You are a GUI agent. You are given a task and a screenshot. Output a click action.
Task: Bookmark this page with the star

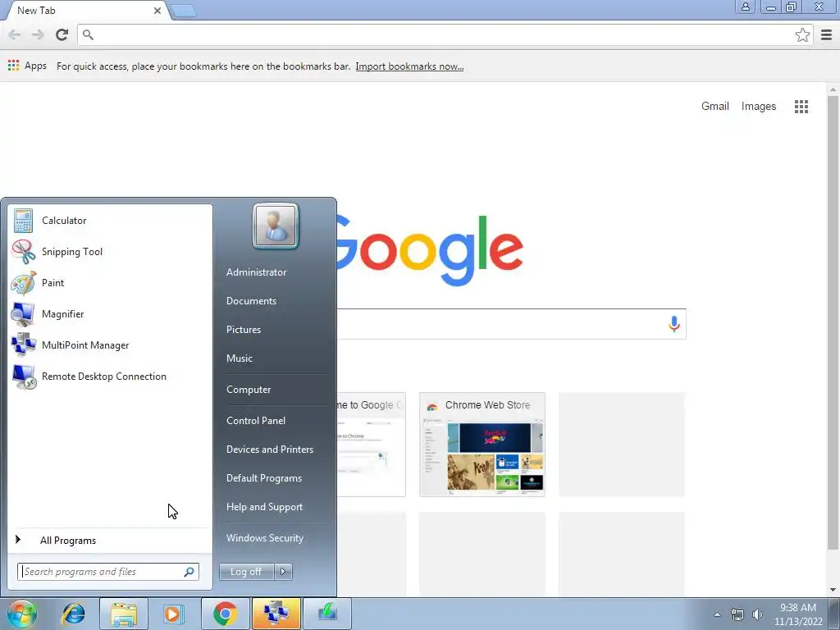pos(802,34)
